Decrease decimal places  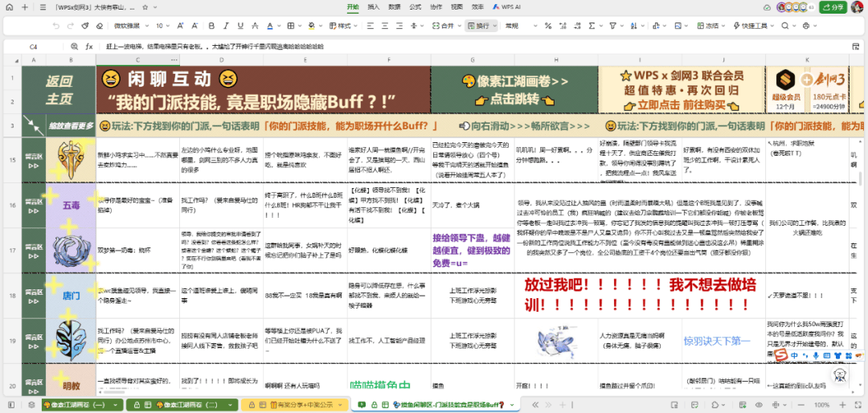click(577, 26)
